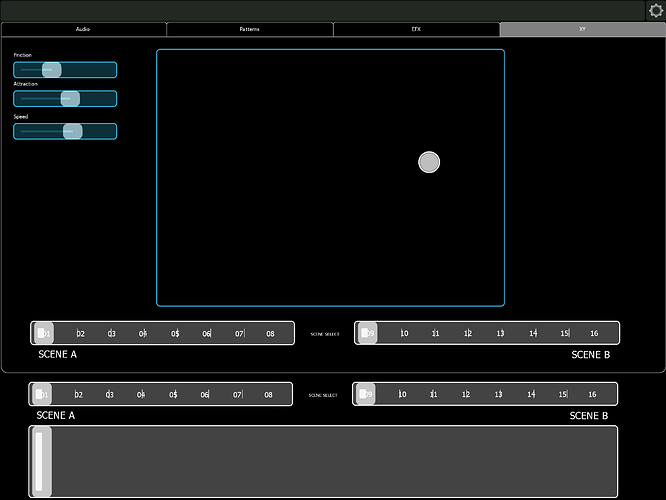Select scene 06 in the XY panel's Scene A strip
Viewport: 666px width, 500px height.
(206, 333)
